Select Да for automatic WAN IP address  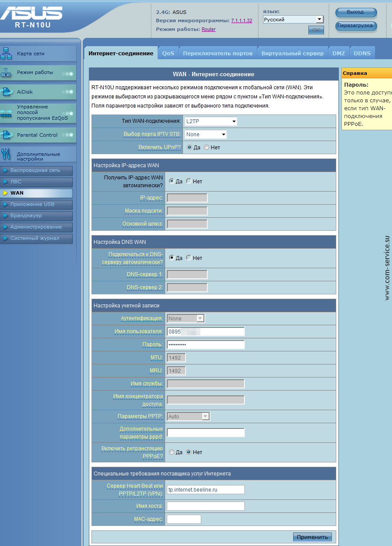(x=172, y=181)
